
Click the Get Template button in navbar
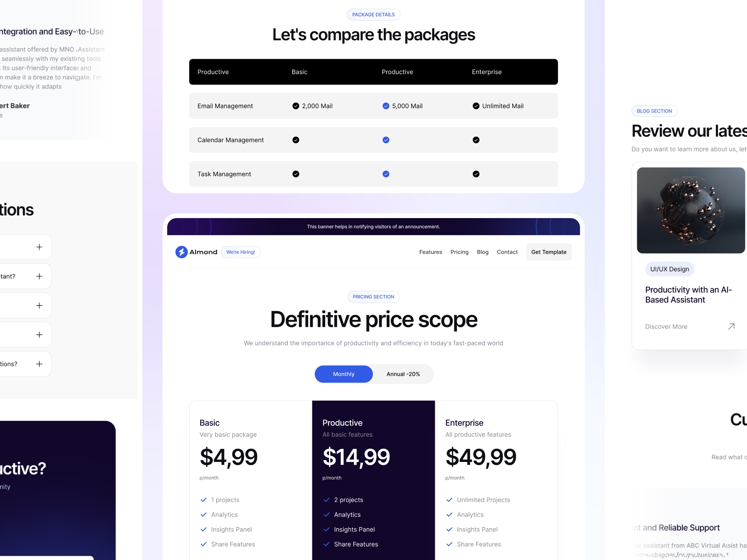click(x=548, y=252)
